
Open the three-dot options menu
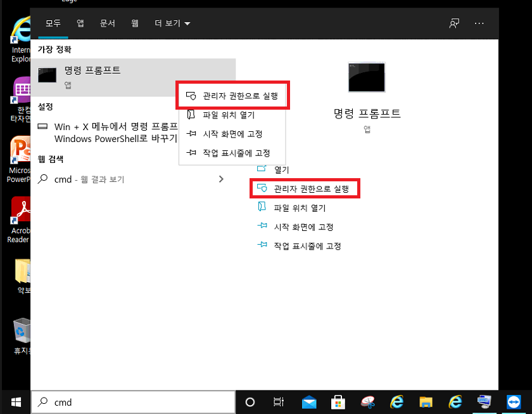coord(479,23)
